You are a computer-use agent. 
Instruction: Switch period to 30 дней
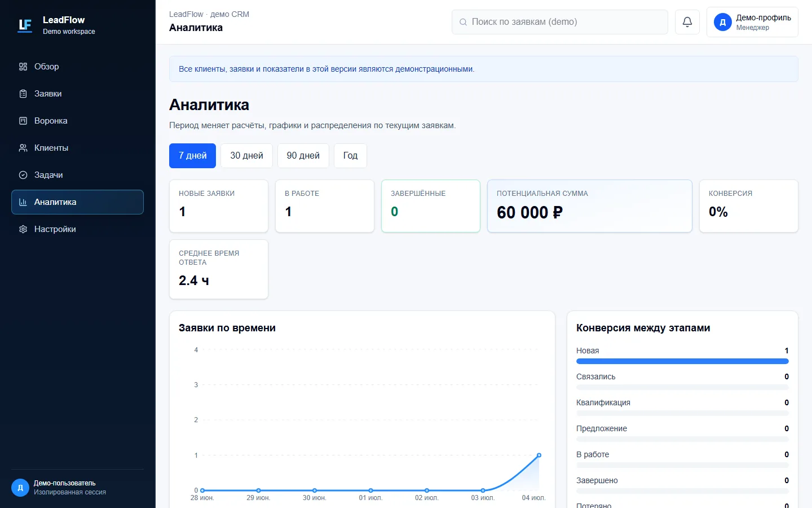point(246,156)
